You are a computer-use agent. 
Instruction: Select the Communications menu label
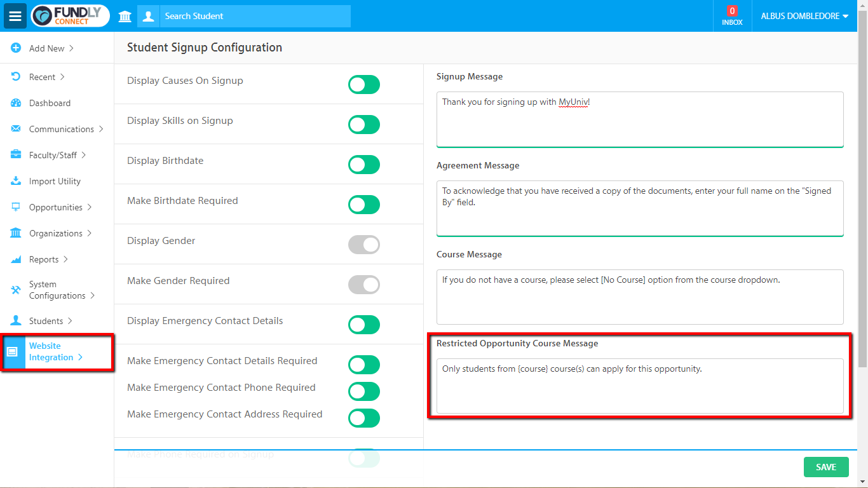[x=62, y=129]
